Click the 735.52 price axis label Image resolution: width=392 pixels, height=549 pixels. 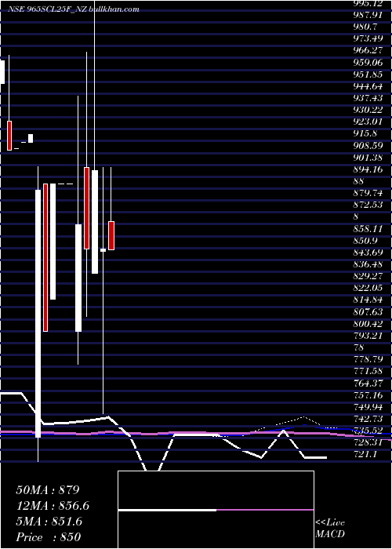point(368,431)
